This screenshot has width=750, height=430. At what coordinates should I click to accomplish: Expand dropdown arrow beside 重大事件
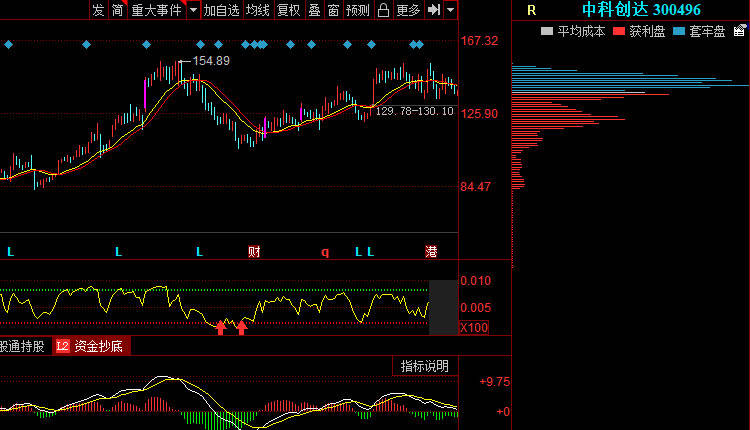[193, 10]
